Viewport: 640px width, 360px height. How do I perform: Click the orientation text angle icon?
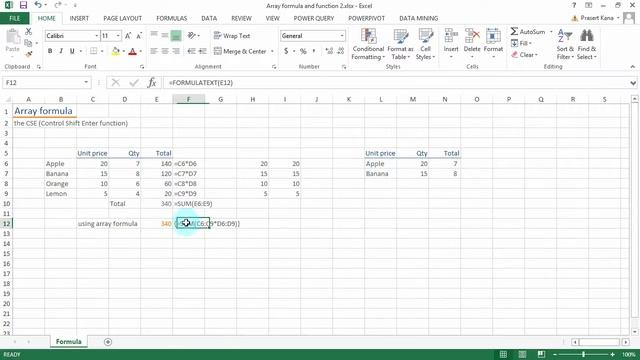pyautogui.click(x=191, y=36)
